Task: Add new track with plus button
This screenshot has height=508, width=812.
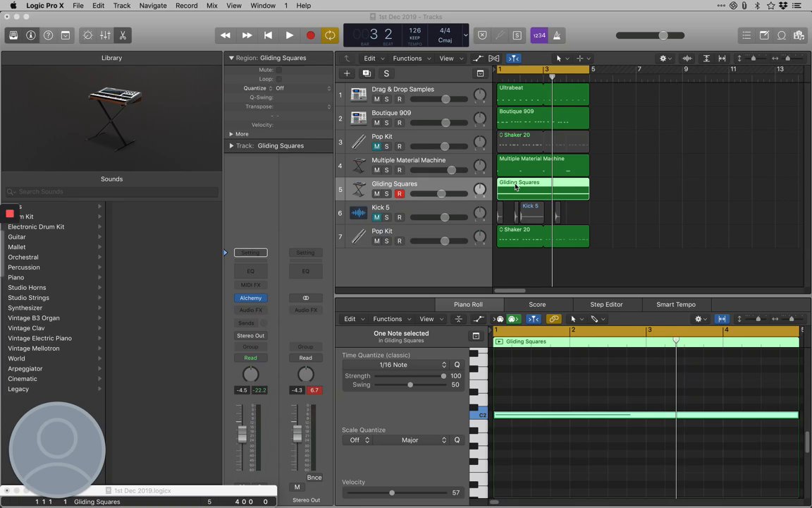Action: coord(347,73)
